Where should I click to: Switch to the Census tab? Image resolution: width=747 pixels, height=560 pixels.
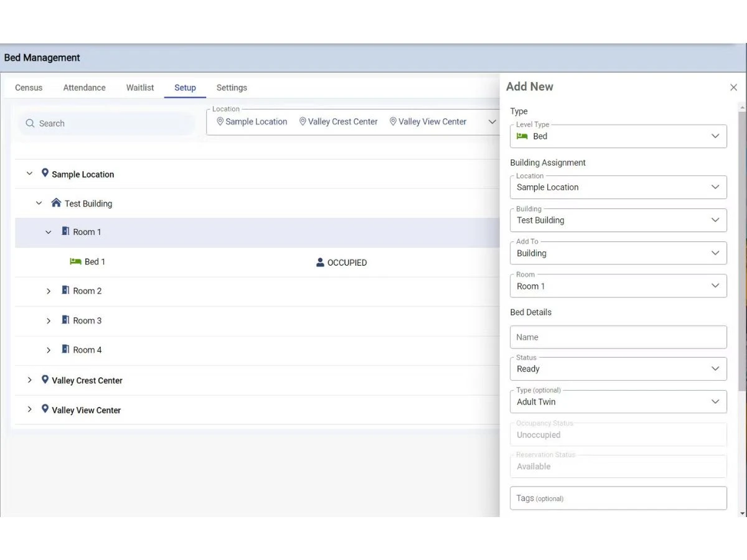[x=29, y=88]
